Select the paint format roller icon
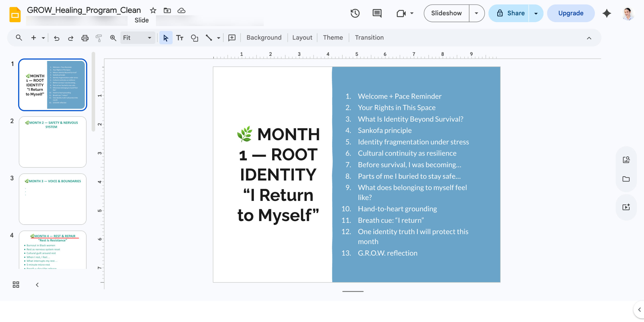 tap(99, 38)
